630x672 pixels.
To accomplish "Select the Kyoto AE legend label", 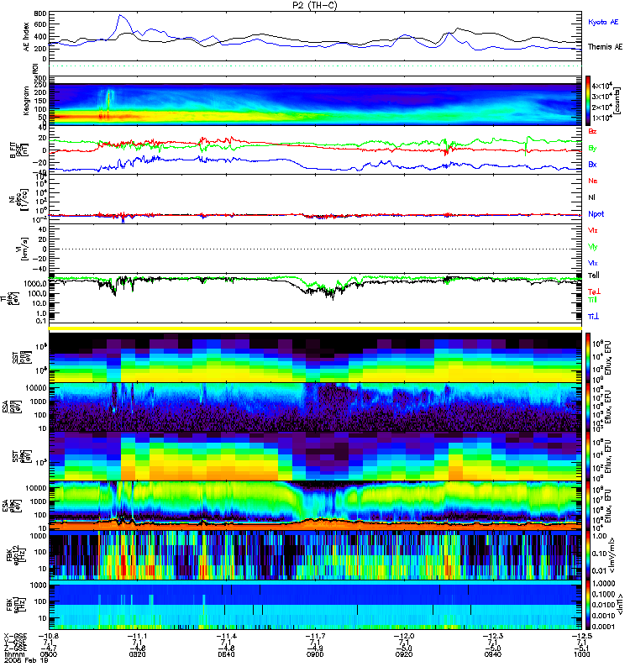I will (x=603, y=22).
